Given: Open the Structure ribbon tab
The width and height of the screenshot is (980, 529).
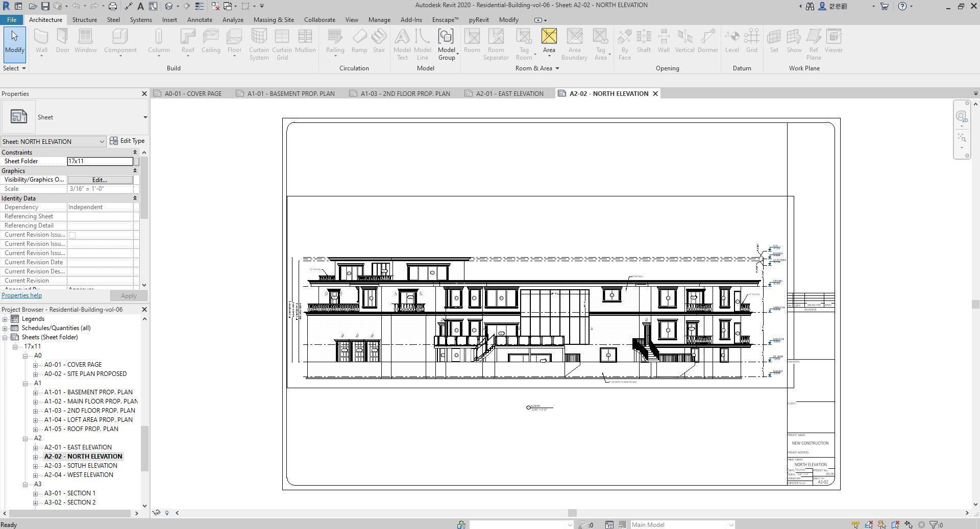Looking at the screenshot, I should (x=84, y=20).
